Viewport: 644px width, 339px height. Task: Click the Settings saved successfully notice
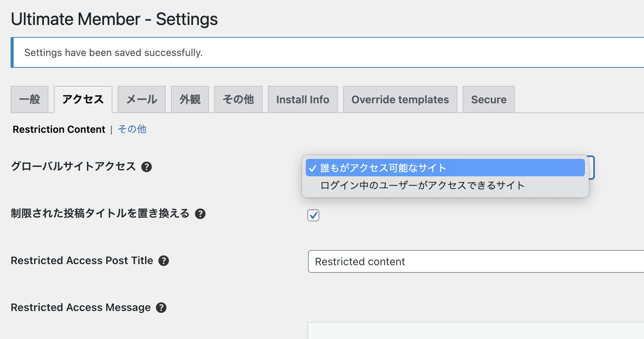[327, 53]
